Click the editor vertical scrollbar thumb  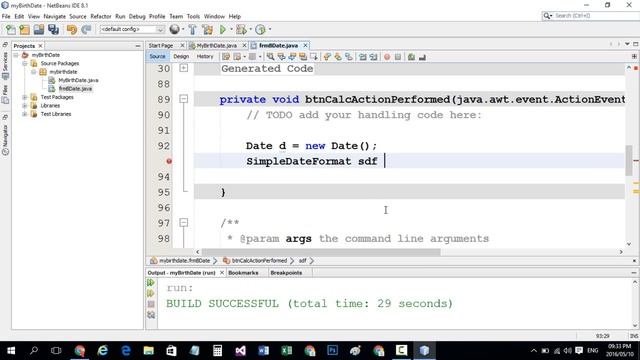point(629,160)
